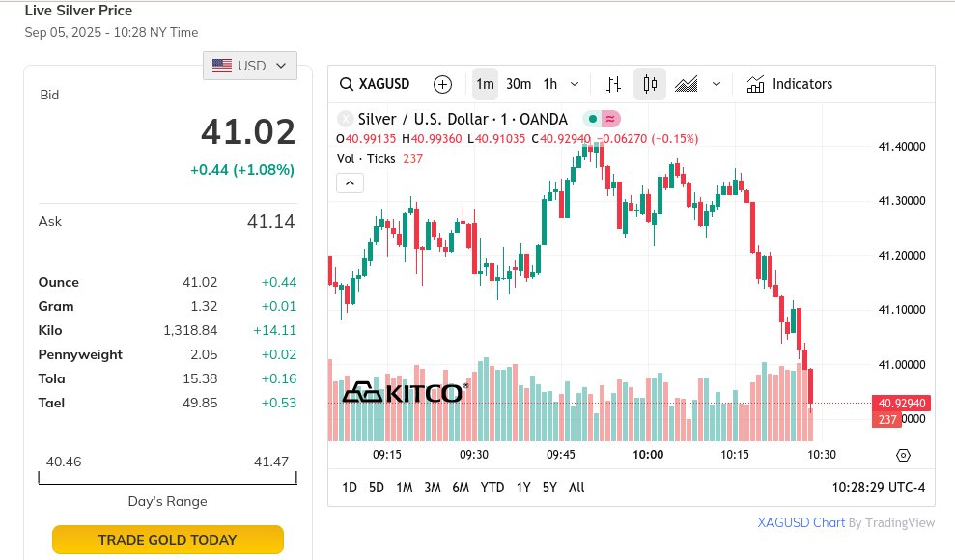955x560 pixels.
Task: Switch to 5Y date range
Action: [x=549, y=488]
